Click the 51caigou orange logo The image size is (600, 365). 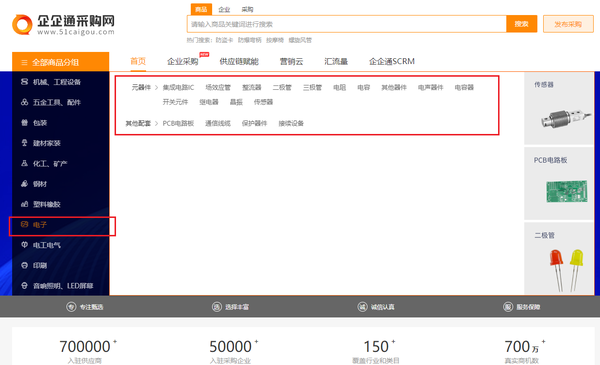point(22,25)
